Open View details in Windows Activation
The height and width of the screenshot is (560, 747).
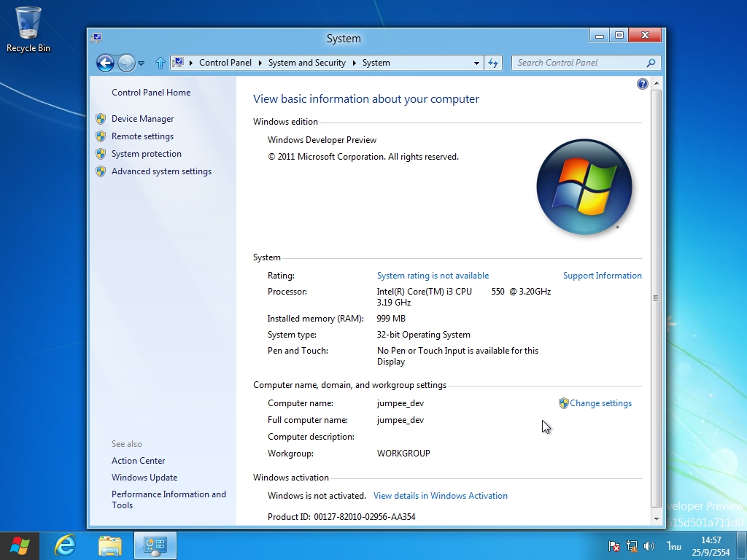tap(440, 496)
